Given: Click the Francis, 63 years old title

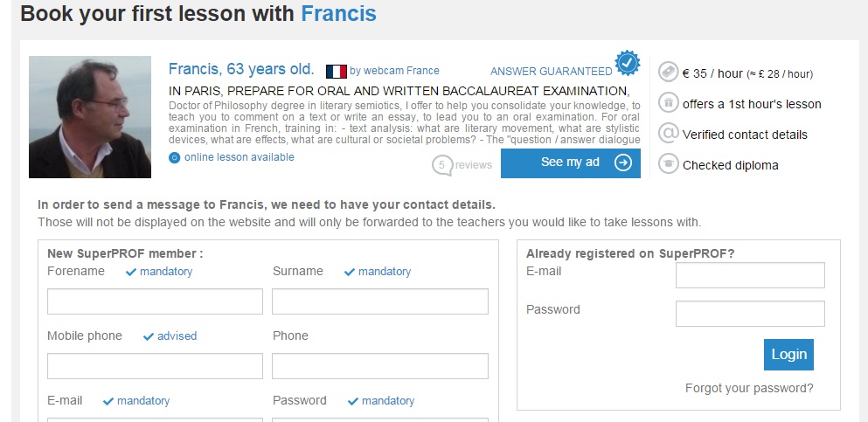Looking at the screenshot, I should (x=241, y=69).
